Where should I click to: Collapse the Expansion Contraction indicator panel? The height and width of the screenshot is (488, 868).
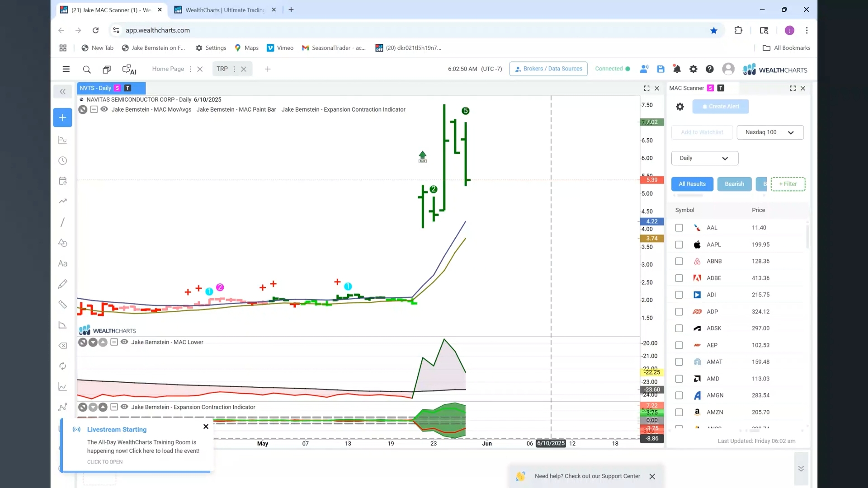pyautogui.click(x=114, y=407)
